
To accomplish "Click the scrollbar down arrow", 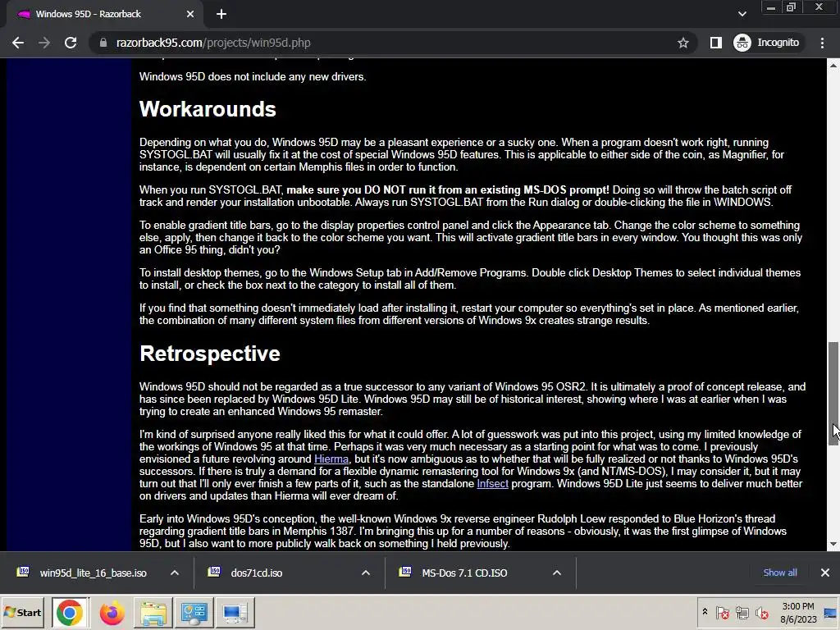I will click(x=833, y=544).
